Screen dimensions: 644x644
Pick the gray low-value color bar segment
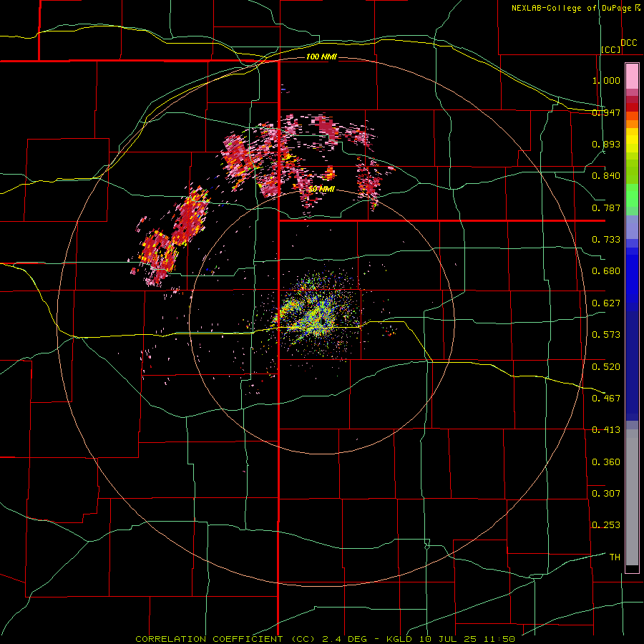click(x=632, y=497)
